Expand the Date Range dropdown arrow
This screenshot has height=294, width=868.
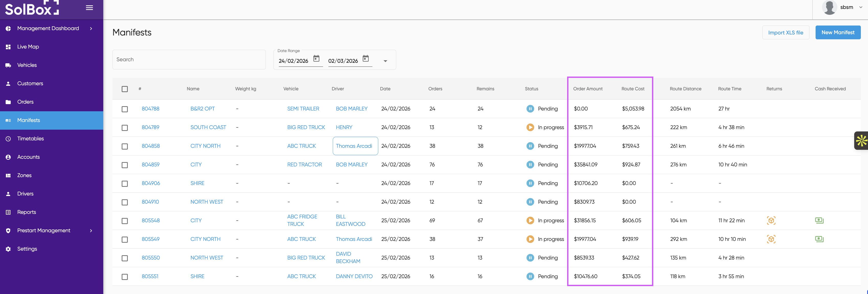(385, 61)
